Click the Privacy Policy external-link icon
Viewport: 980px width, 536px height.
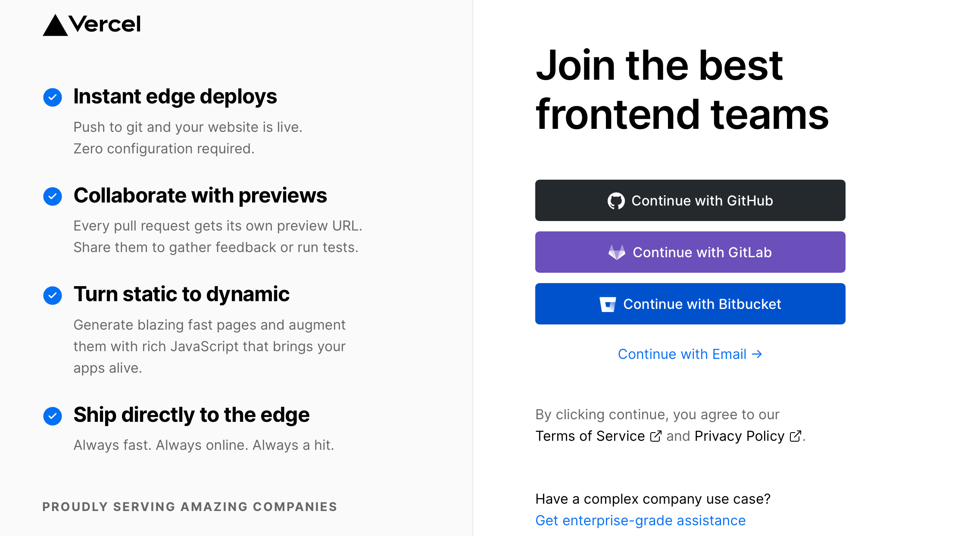[795, 436]
